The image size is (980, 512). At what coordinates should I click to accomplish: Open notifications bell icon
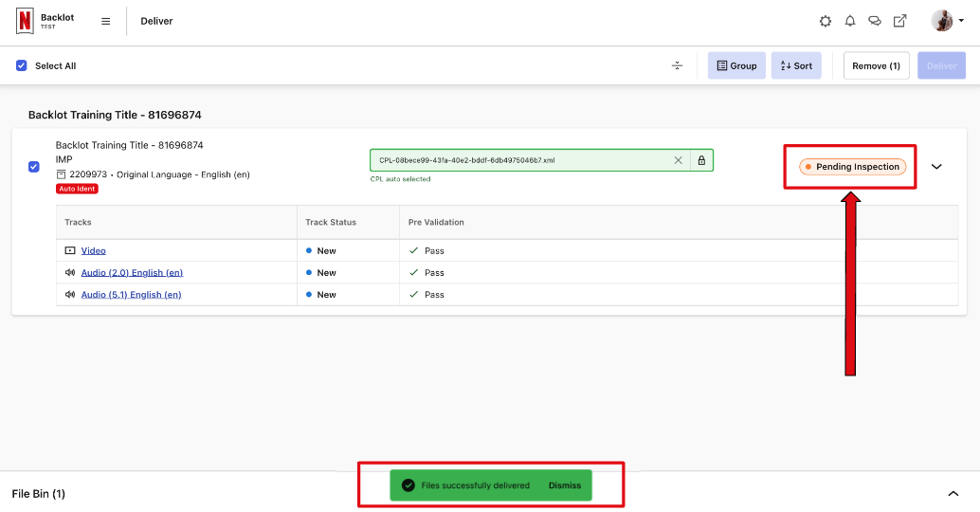pyautogui.click(x=850, y=21)
